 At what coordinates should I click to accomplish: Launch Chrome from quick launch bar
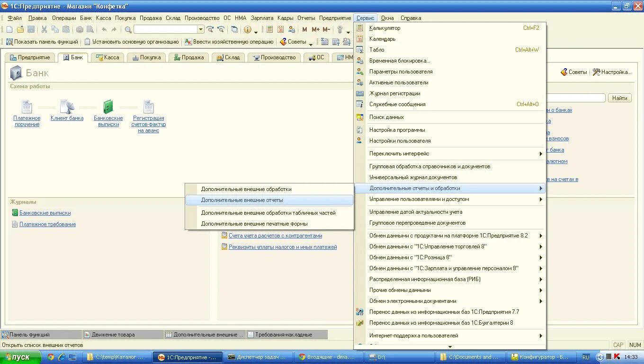coord(51,357)
